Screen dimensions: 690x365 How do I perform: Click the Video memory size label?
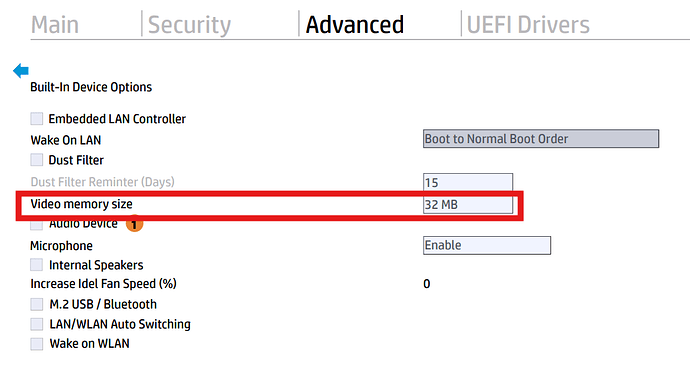tap(81, 204)
